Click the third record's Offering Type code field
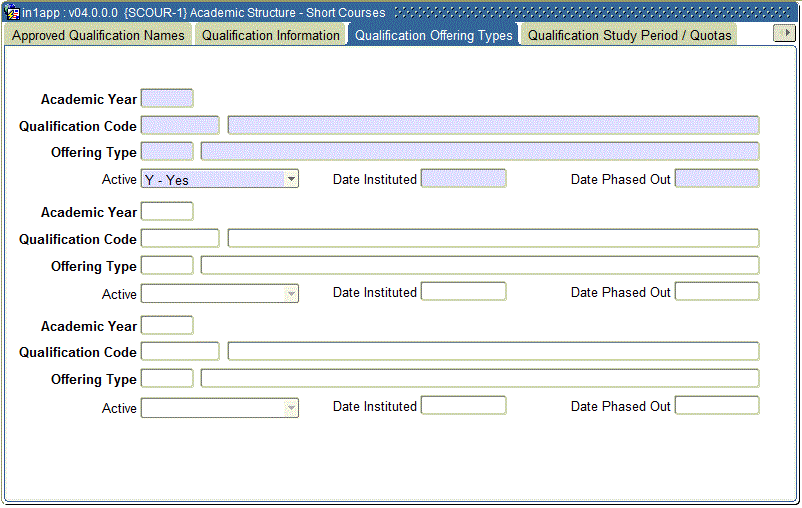802x508 pixels. click(x=167, y=379)
